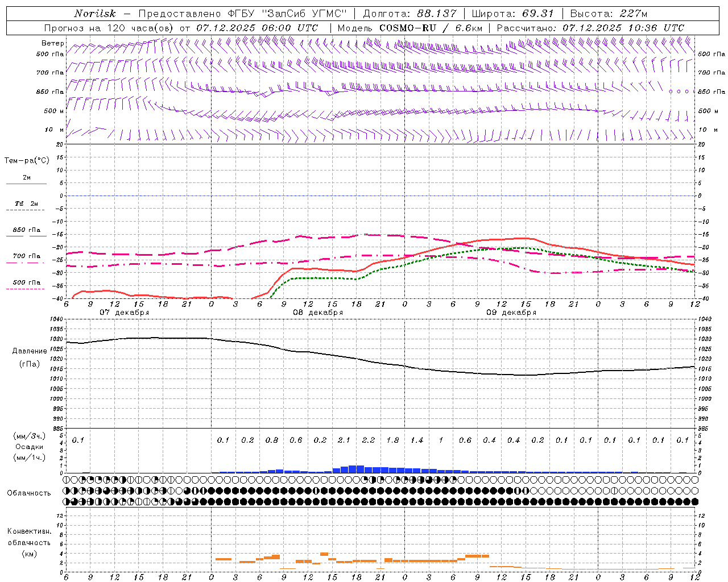
Task: Click the 1.8 three-hour precipitation value
Action: [392, 440]
